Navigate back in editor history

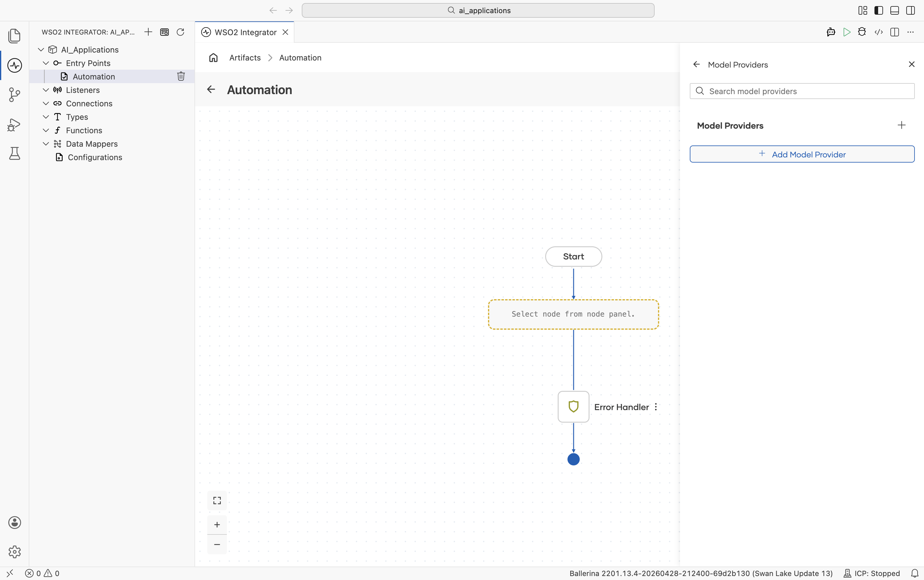(x=273, y=10)
